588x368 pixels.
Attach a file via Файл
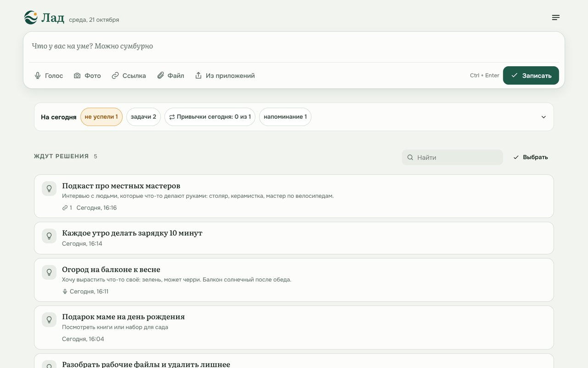(x=170, y=75)
